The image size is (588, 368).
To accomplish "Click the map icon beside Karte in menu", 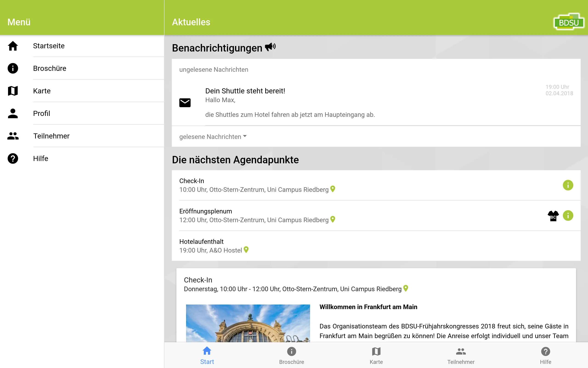I will (13, 91).
